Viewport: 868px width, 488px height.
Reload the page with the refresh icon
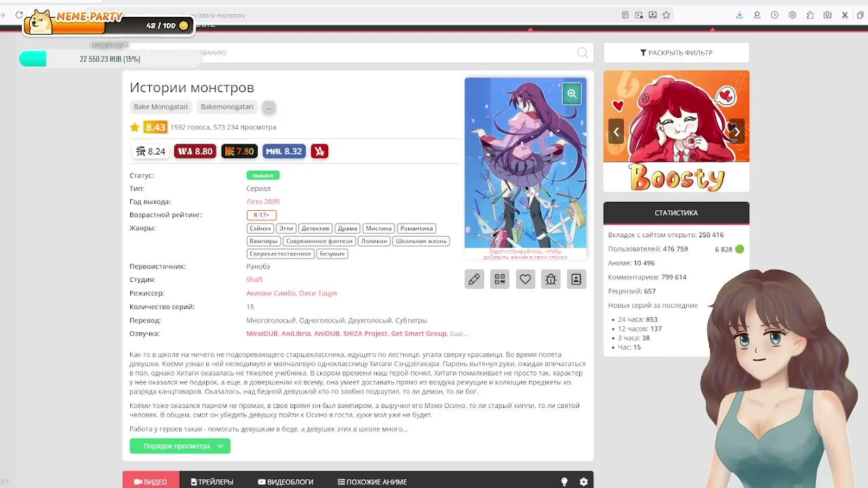(x=19, y=15)
